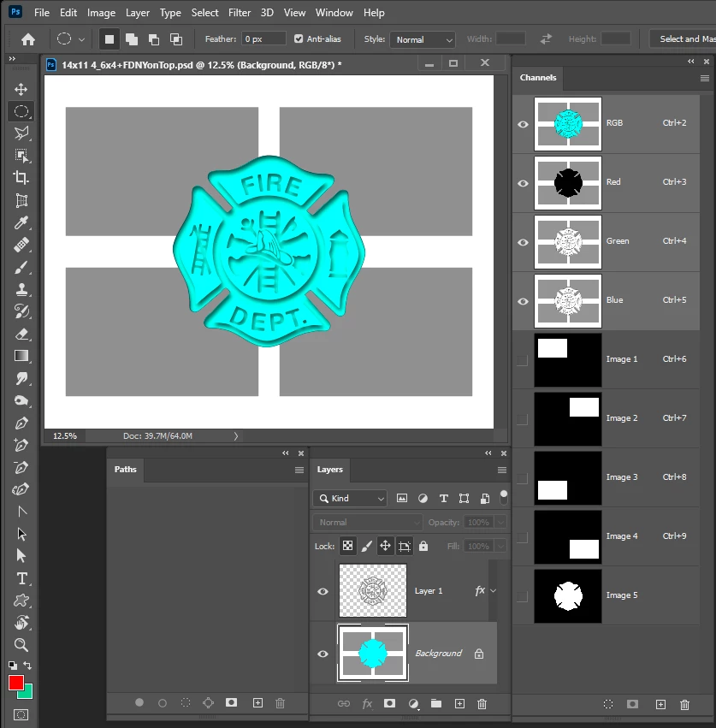The width and height of the screenshot is (716, 728).
Task: Select the Horizontal Type tool
Action: point(21,578)
